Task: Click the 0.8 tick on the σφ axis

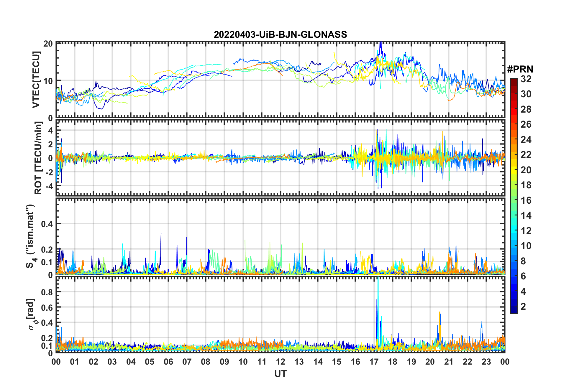Action: (x=47, y=292)
